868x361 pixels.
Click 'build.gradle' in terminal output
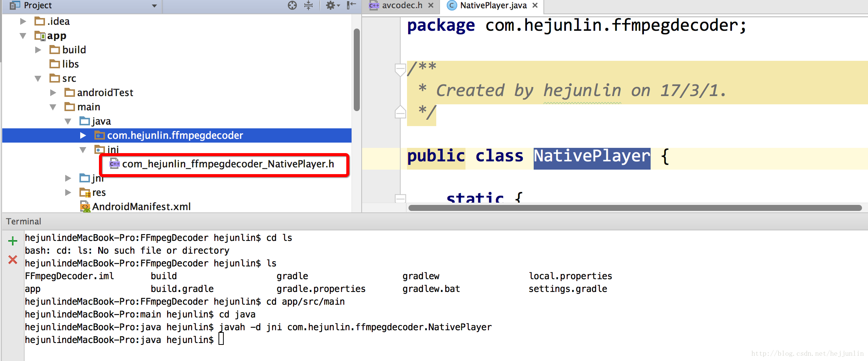pos(182,289)
